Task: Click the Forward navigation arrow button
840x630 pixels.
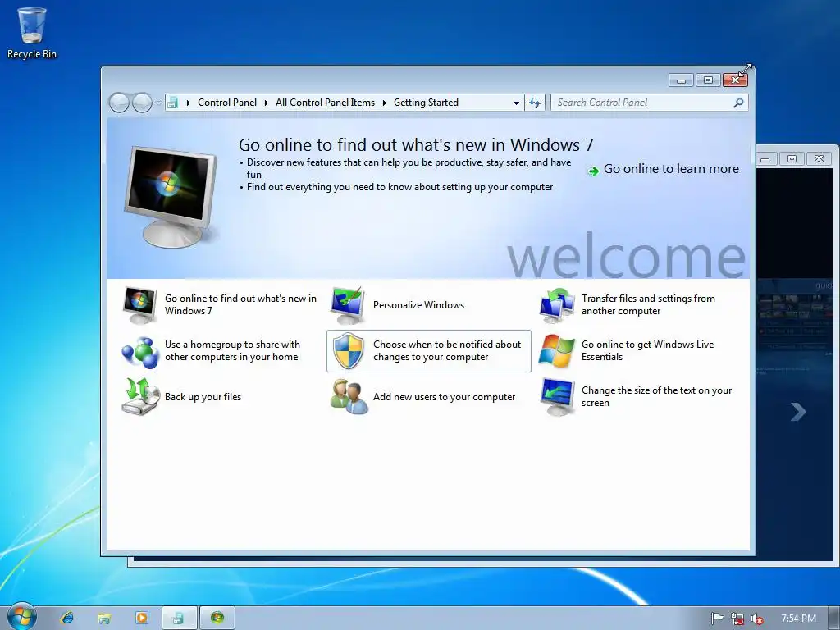Action: click(x=142, y=103)
